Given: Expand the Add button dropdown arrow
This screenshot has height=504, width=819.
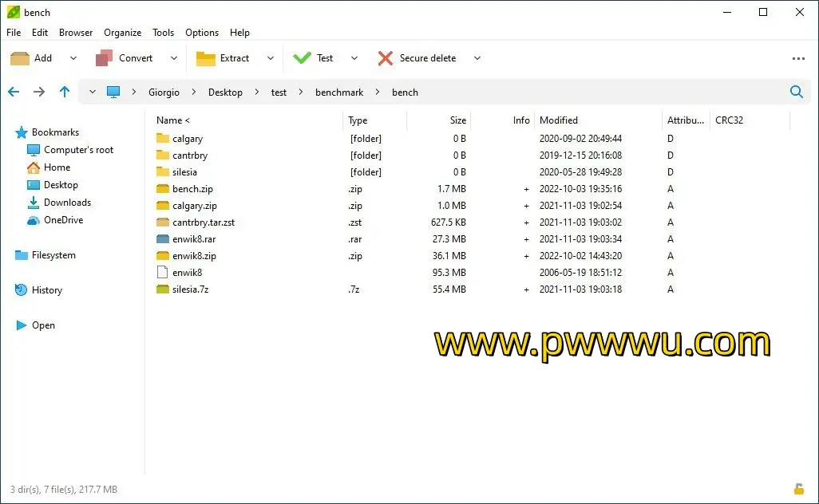Looking at the screenshot, I should tap(73, 58).
